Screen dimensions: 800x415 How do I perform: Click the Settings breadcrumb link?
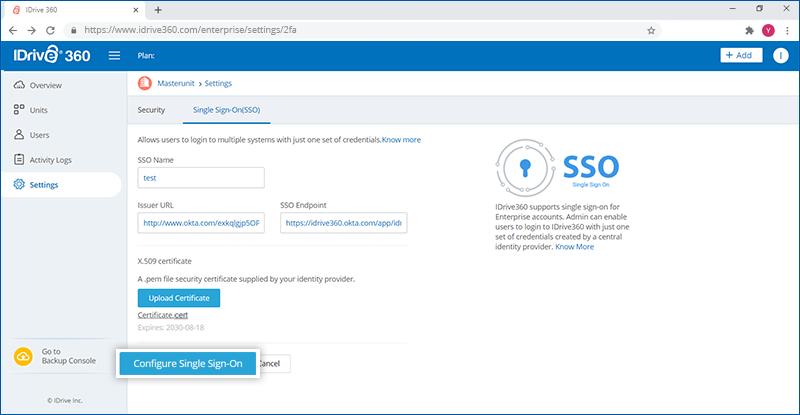click(218, 83)
